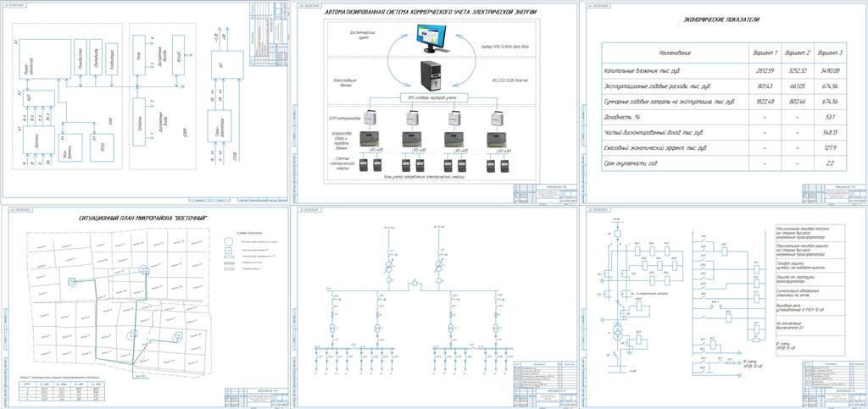Click the row label 'Срок окупаемости, год'
The height and width of the screenshot is (409, 868).
pyautogui.click(x=632, y=163)
